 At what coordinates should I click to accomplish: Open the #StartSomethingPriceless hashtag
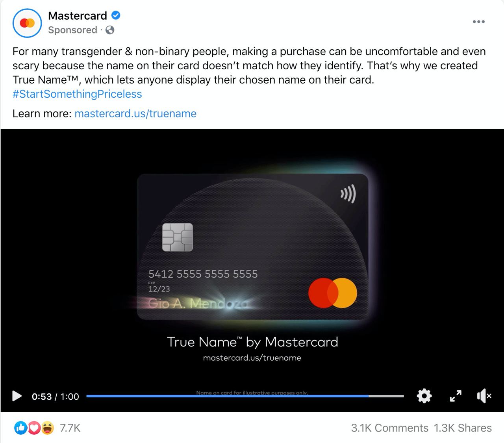click(x=77, y=94)
